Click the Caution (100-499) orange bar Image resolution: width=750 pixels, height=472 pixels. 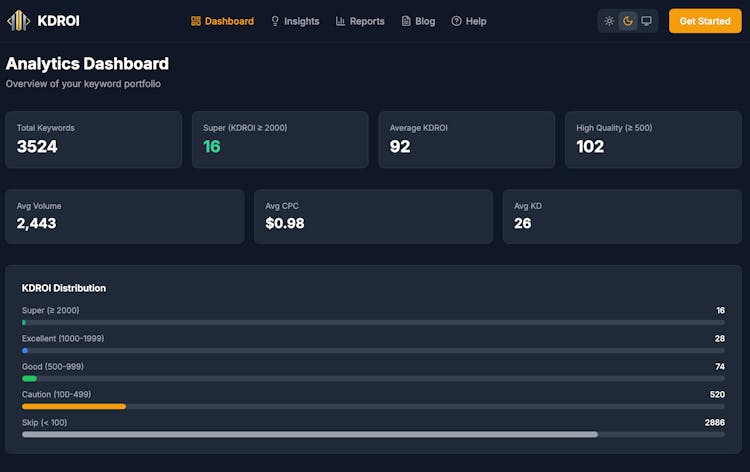(74, 406)
